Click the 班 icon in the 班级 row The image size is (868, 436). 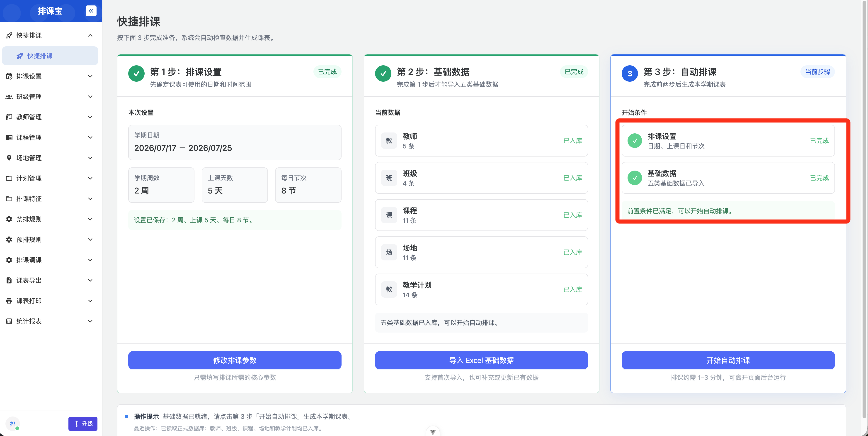point(389,178)
